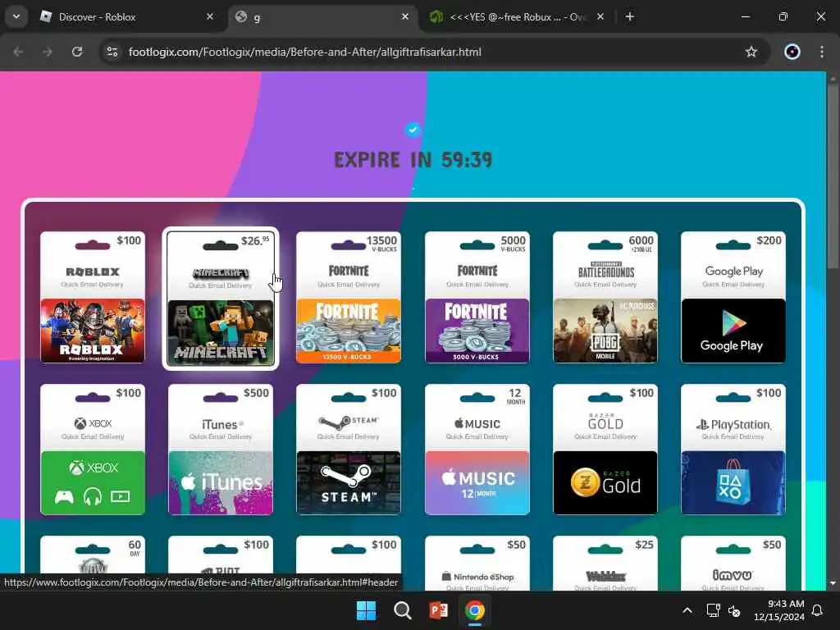Open Chrome three-dot menu

(x=822, y=52)
